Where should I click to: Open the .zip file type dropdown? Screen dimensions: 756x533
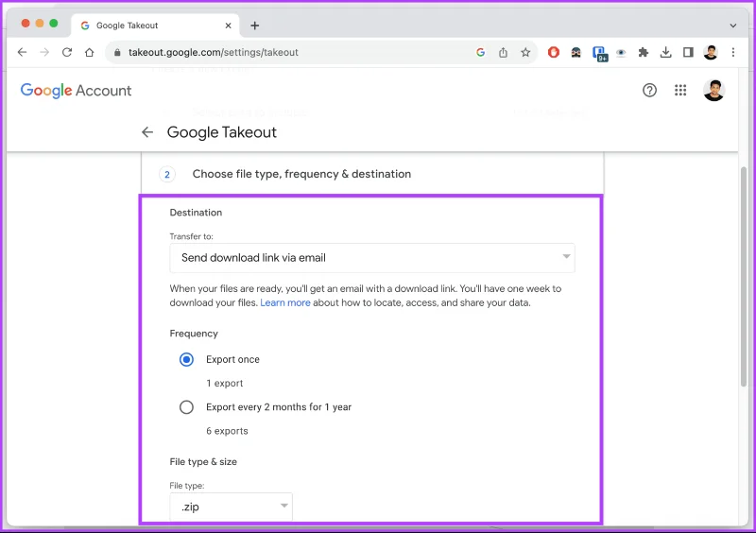point(231,507)
